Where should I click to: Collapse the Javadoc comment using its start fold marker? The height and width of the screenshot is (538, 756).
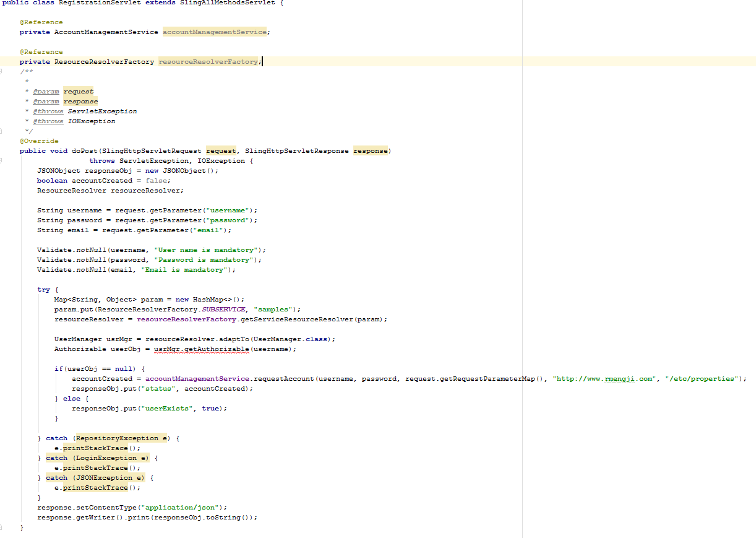[1, 72]
